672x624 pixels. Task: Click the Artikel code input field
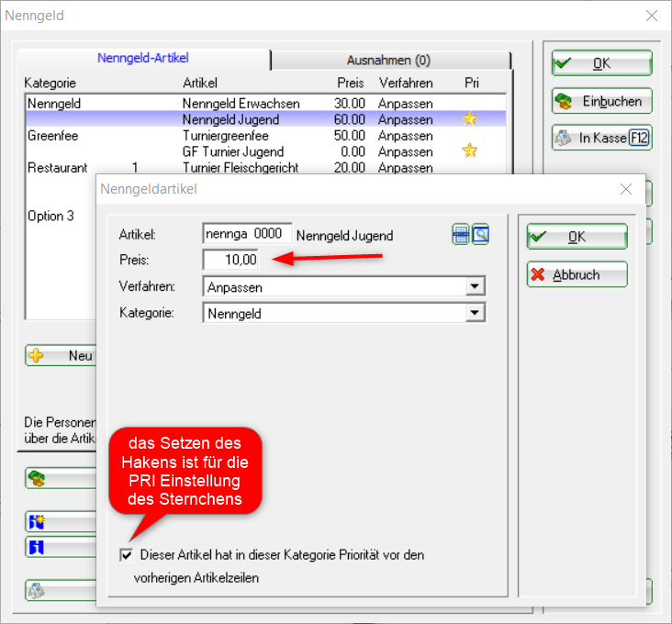[x=247, y=235]
